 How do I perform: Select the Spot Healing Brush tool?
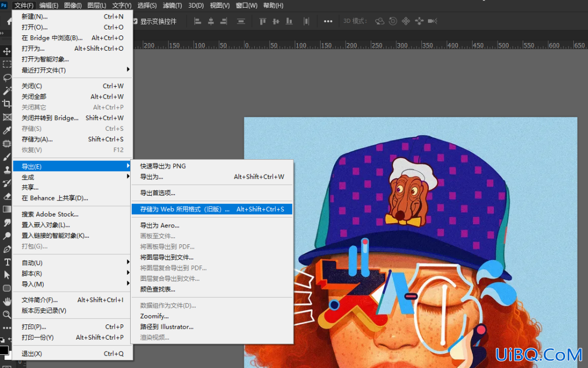point(7,143)
